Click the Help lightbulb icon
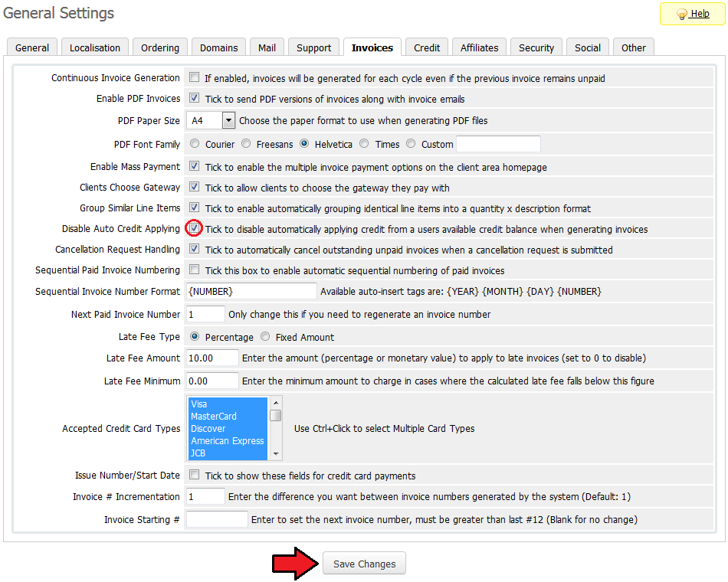The image size is (728, 582). click(x=681, y=15)
